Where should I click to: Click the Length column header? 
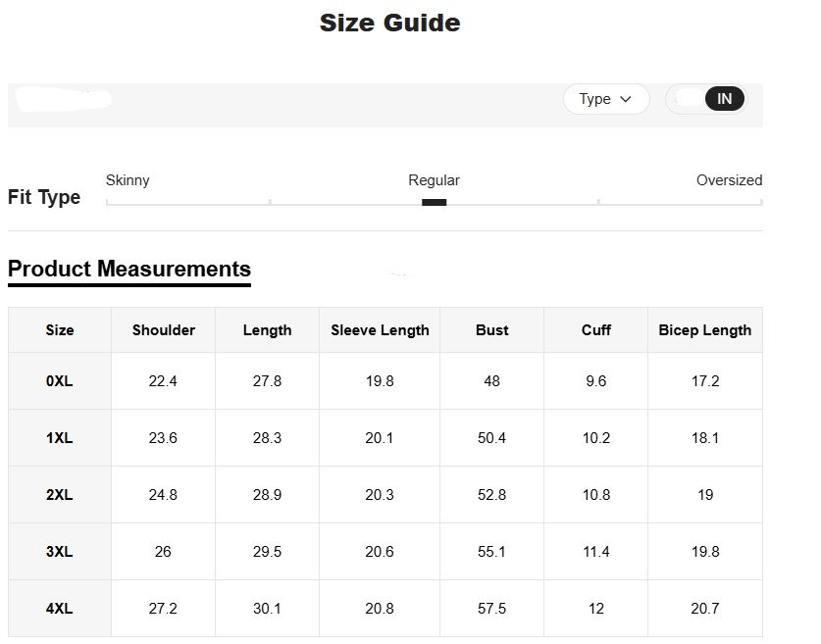tap(267, 330)
